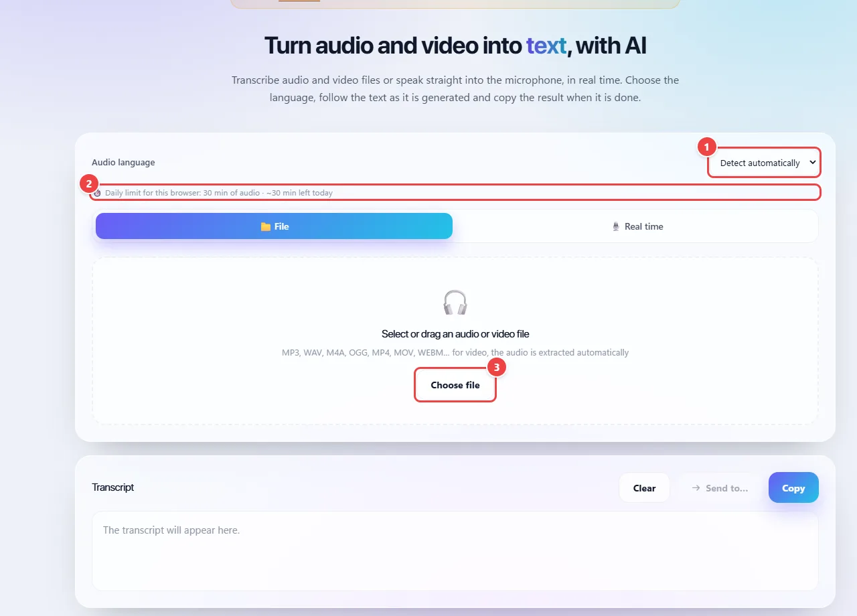
Task: Switch to the File tab
Action: click(x=274, y=226)
